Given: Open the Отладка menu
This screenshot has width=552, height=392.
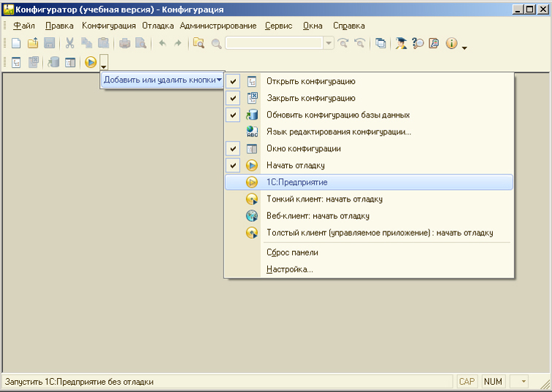Looking at the screenshot, I should coord(158,26).
